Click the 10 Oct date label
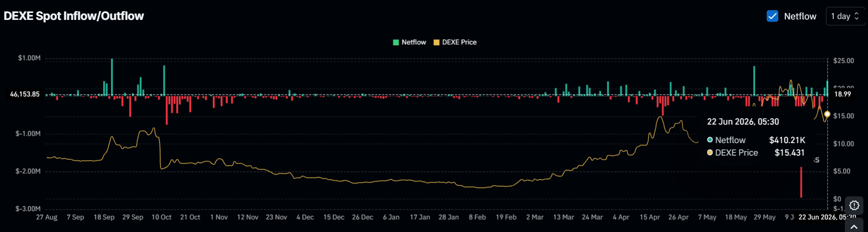 [x=161, y=217]
